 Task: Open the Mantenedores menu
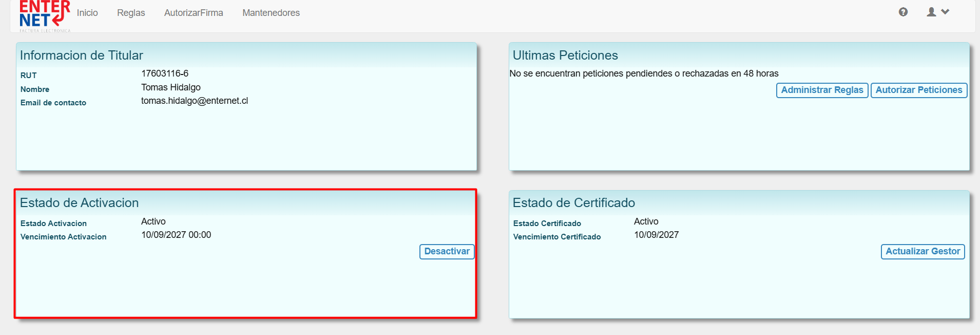click(x=271, y=13)
